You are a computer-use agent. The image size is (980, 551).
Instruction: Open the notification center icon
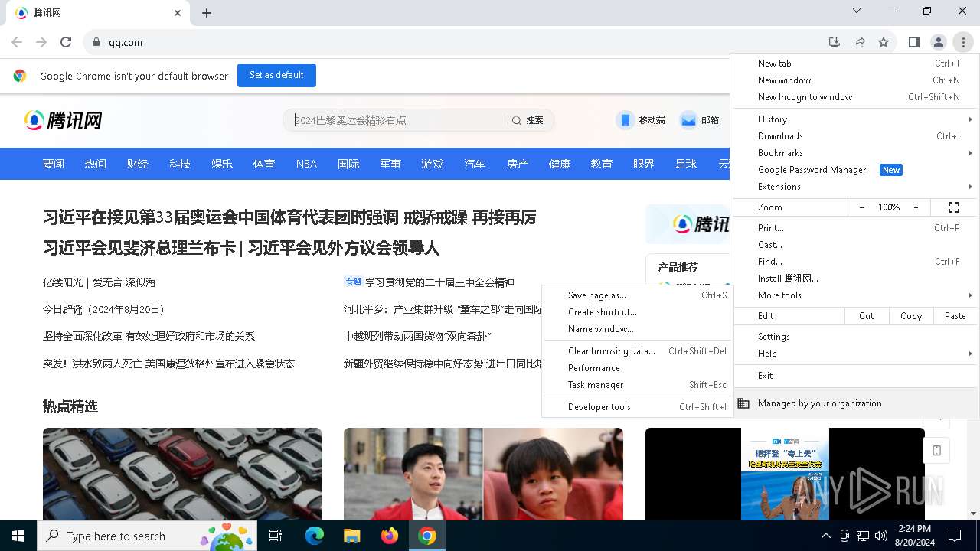point(955,536)
